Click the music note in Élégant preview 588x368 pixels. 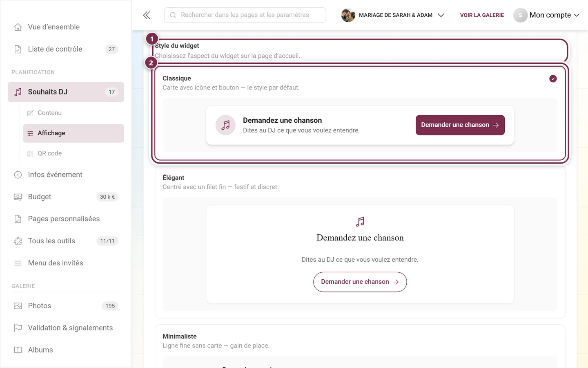360,222
